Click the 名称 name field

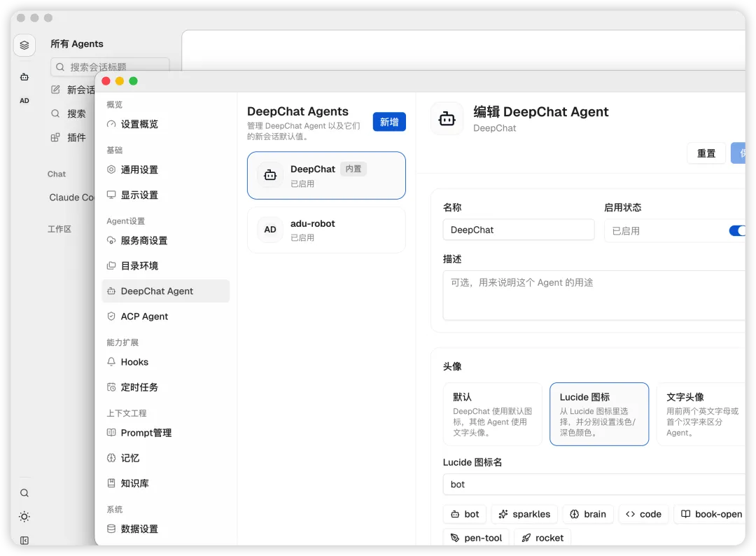[518, 230]
